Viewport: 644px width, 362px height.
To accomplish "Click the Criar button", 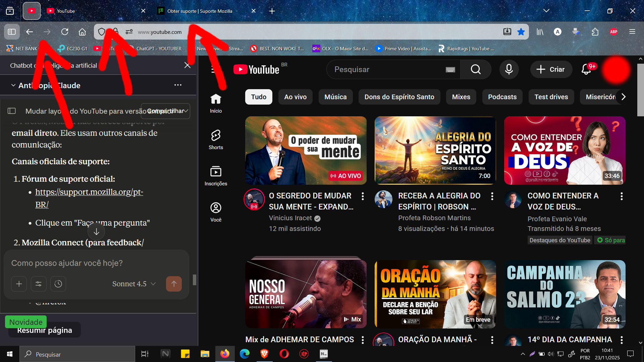I will click(551, 69).
